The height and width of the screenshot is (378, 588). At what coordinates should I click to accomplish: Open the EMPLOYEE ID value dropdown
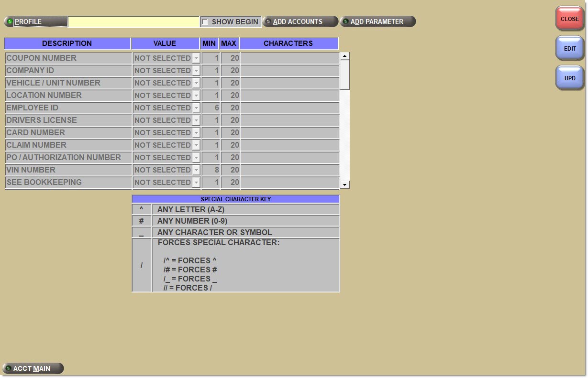(x=196, y=108)
